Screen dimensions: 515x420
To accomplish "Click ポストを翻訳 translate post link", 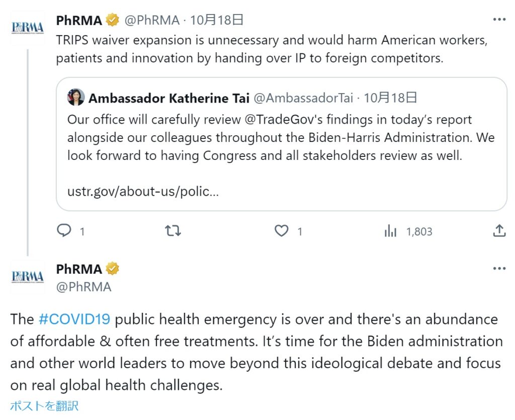I will tap(44, 405).
